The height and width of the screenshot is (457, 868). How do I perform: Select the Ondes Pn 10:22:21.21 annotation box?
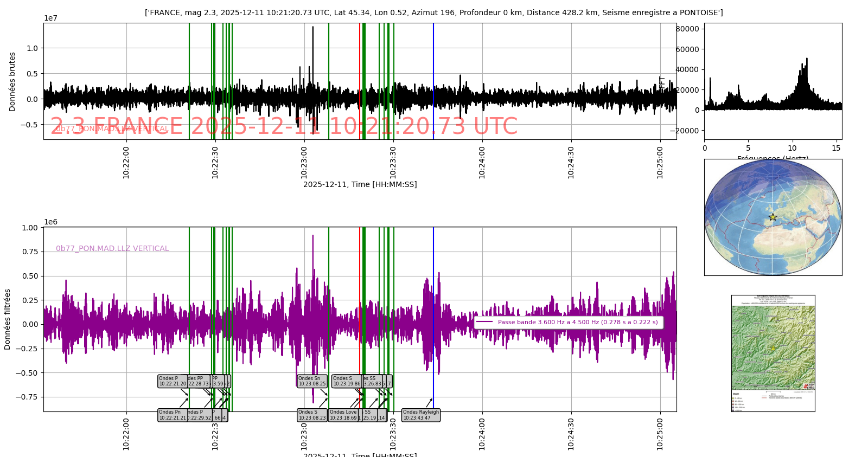172,415
